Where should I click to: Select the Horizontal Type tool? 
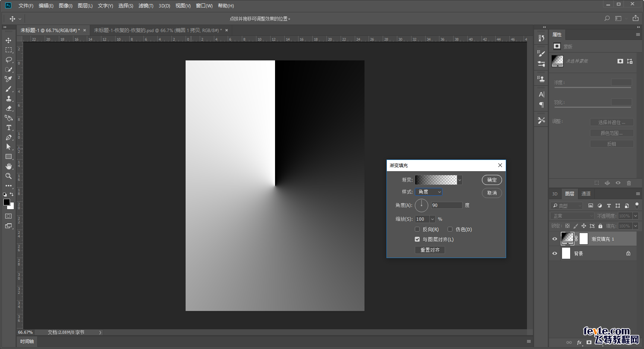click(x=9, y=128)
